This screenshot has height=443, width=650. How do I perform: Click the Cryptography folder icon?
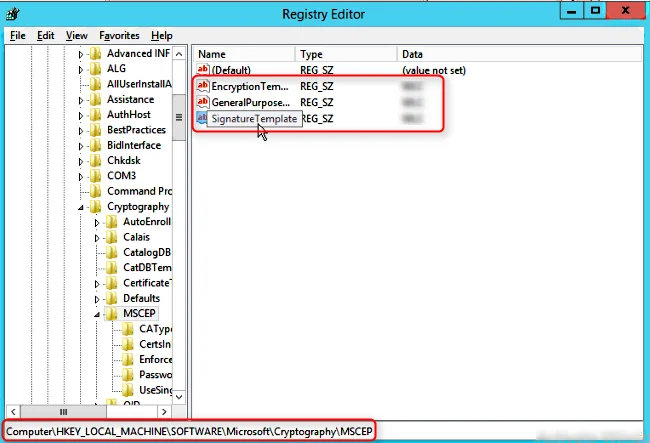point(96,207)
